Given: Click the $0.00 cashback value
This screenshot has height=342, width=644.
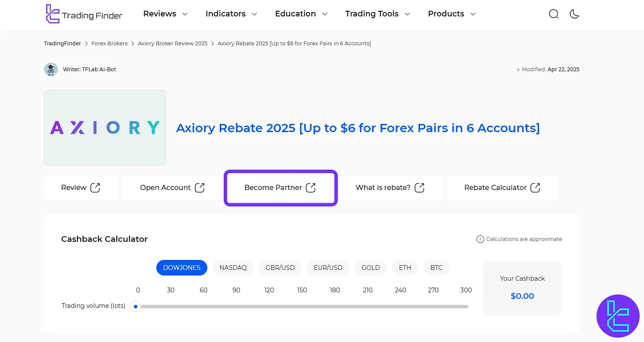Looking at the screenshot, I should coord(522,296).
